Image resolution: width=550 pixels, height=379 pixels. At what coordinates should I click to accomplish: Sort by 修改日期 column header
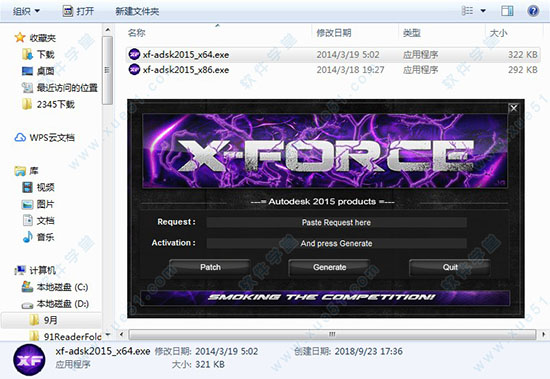(334, 33)
